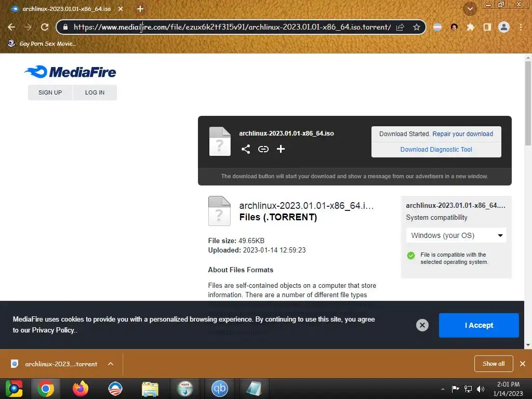
Task: Close the archlinux browser tab
Action: pos(121,9)
